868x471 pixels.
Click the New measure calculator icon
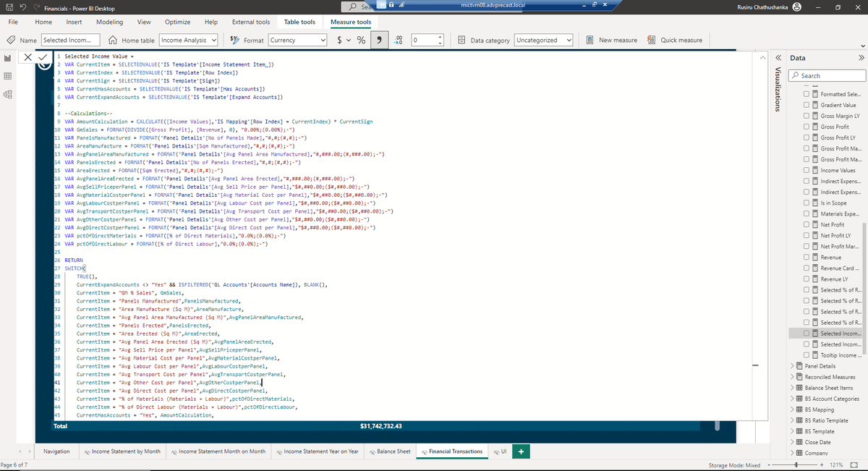[590, 41]
